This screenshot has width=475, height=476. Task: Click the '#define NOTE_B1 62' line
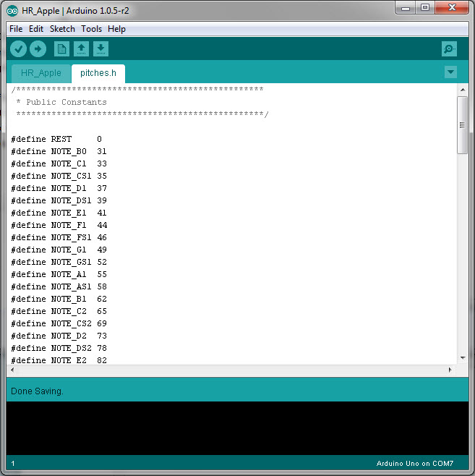(59, 299)
